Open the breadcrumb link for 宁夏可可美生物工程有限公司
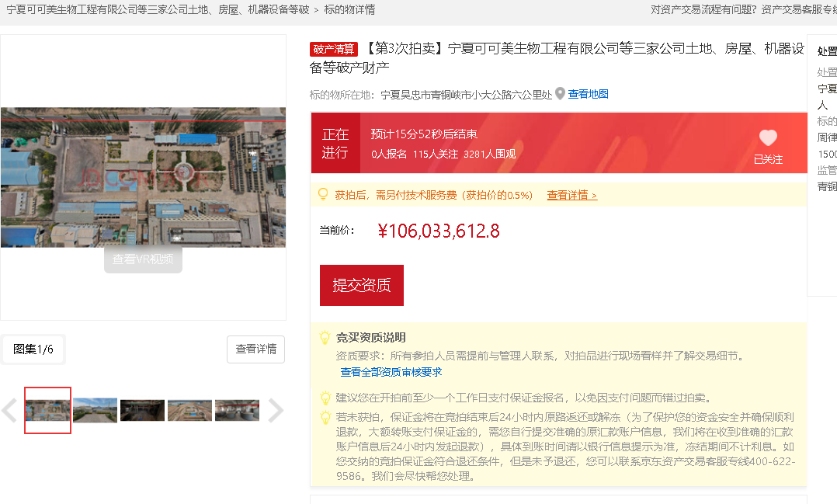 click(158, 9)
